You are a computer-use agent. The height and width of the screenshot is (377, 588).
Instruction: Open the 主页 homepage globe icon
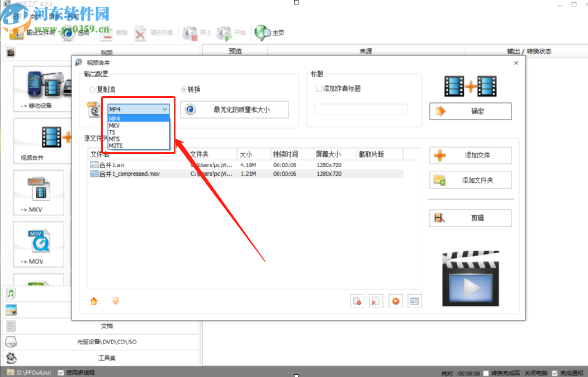click(x=262, y=32)
